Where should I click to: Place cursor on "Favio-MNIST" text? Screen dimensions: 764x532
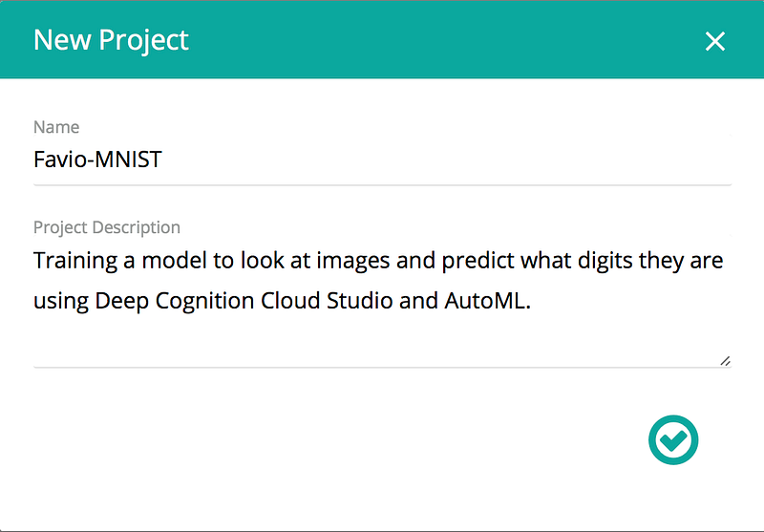click(x=97, y=160)
